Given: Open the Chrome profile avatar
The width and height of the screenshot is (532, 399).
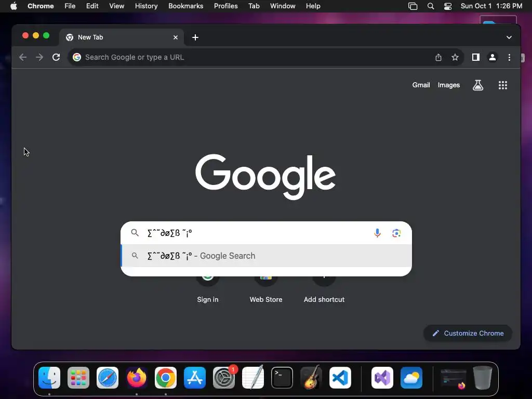Looking at the screenshot, I should pos(493,57).
